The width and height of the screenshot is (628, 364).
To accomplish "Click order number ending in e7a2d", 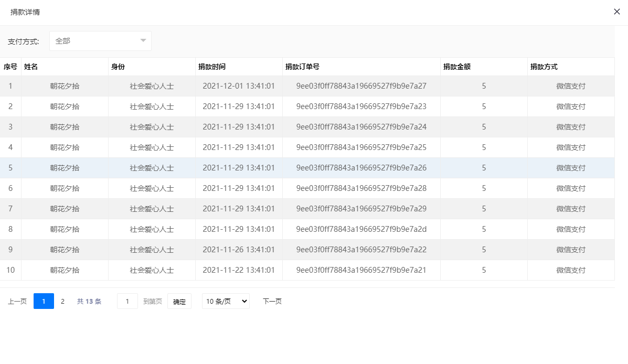I will (361, 229).
